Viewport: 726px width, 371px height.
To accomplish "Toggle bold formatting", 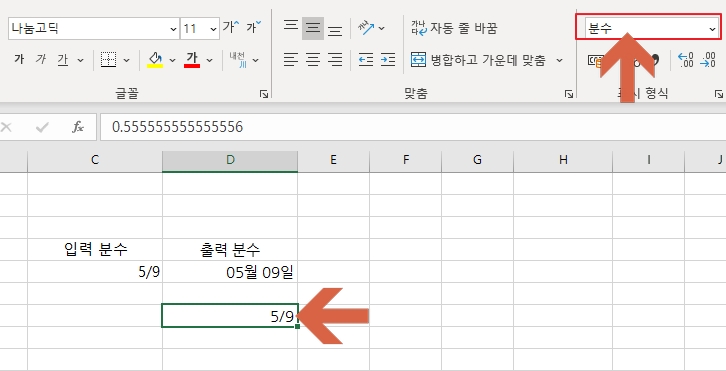I will tap(19, 60).
